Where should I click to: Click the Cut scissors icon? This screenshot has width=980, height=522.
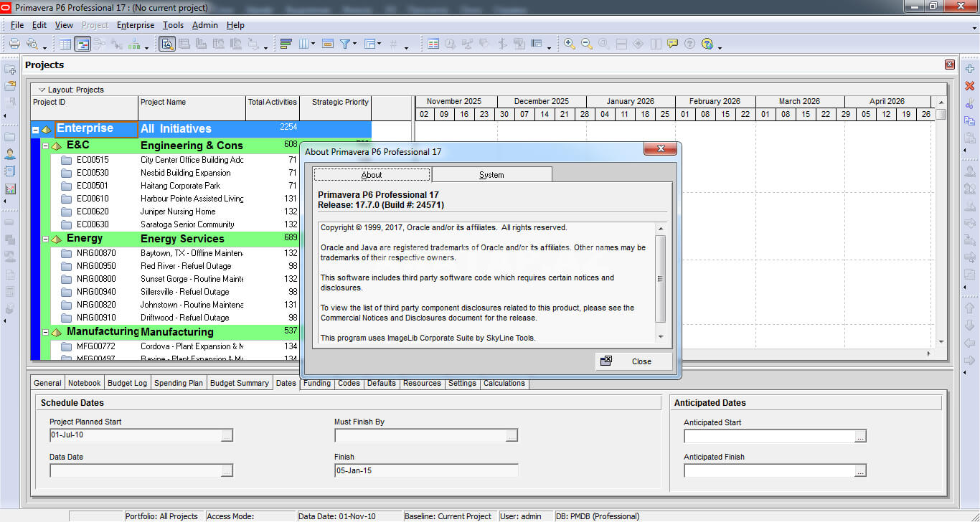[x=970, y=104]
